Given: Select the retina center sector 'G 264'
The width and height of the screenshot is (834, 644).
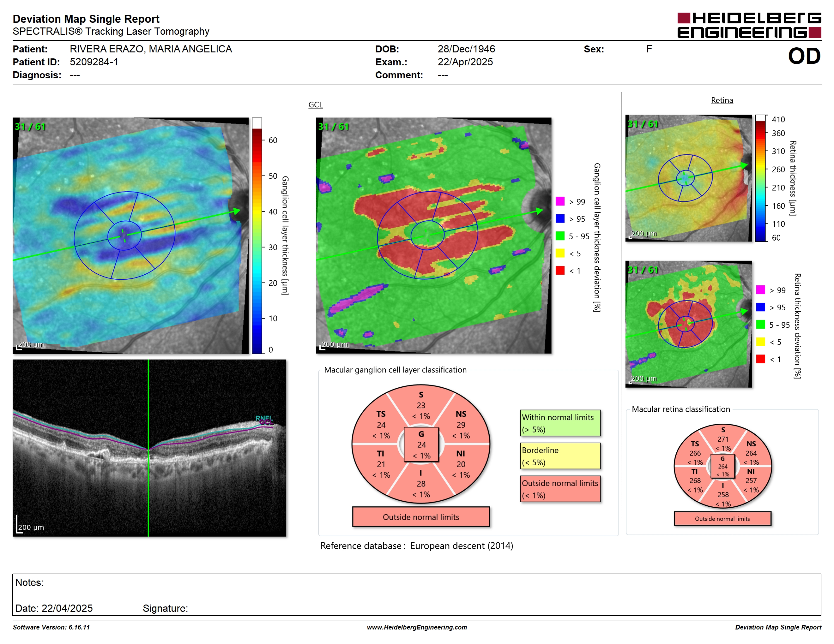Looking at the screenshot, I should 722,466.
